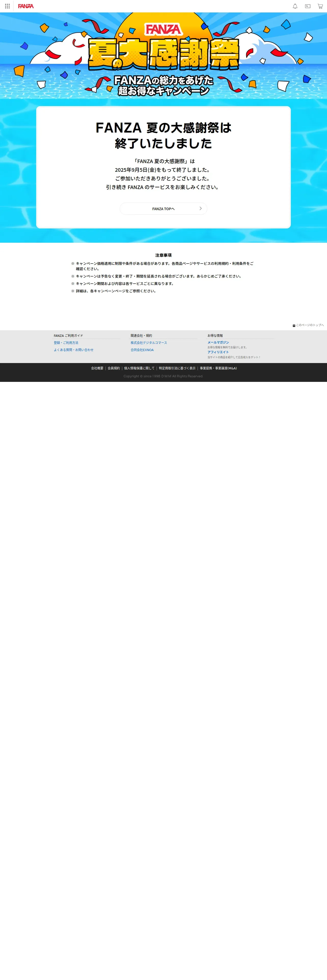Open the coupon percent icon

308,6
